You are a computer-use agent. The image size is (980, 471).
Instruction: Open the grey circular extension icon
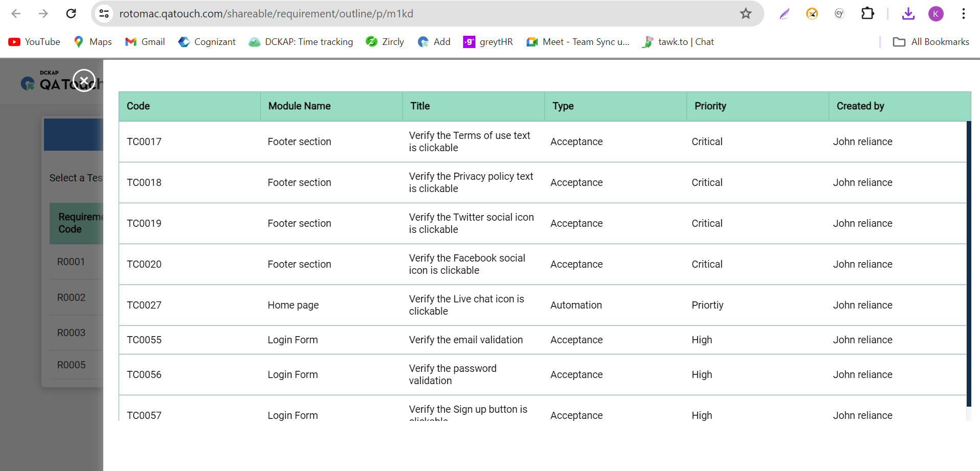point(839,14)
